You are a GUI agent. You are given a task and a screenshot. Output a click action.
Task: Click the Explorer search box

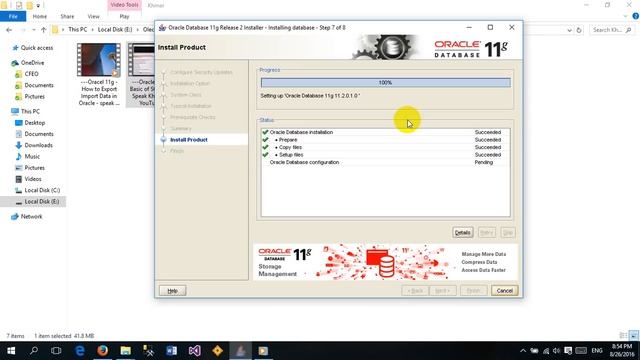611,30
